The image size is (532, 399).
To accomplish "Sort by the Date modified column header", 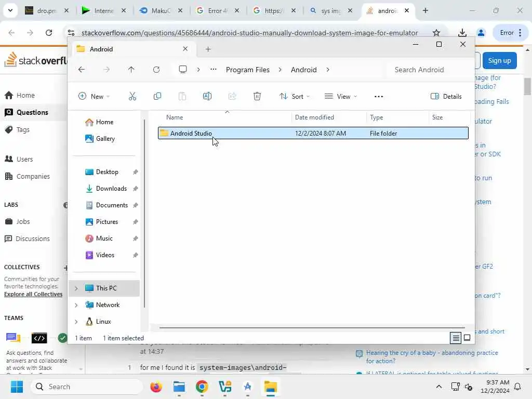I will click(314, 117).
